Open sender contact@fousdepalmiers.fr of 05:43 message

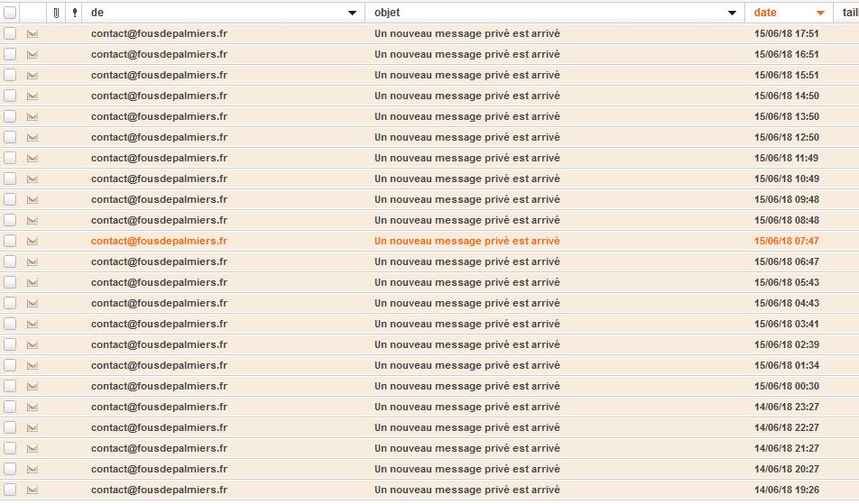(159, 282)
